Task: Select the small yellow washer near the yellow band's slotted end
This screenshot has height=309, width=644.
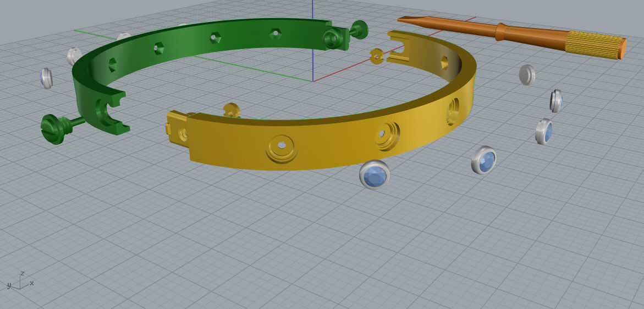Action: [377, 57]
